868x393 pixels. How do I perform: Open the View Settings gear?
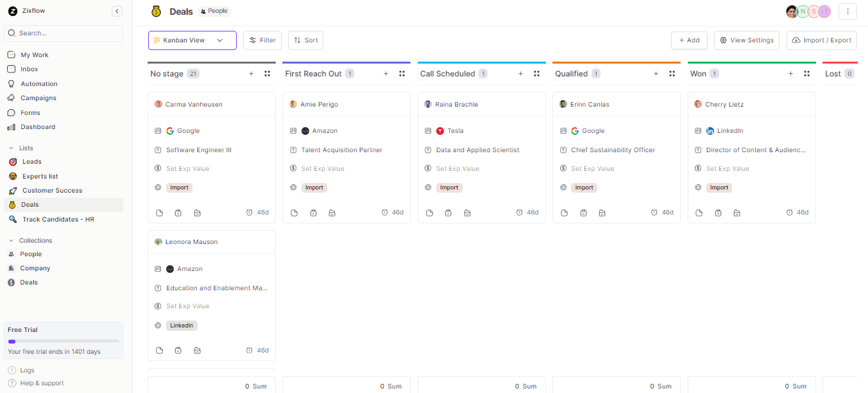click(746, 40)
